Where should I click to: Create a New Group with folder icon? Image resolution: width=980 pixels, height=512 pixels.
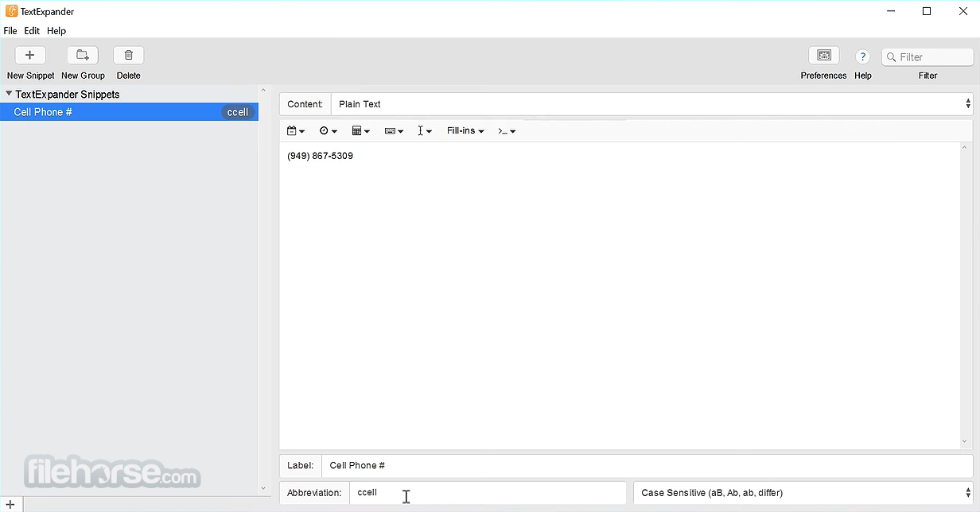[x=83, y=55]
